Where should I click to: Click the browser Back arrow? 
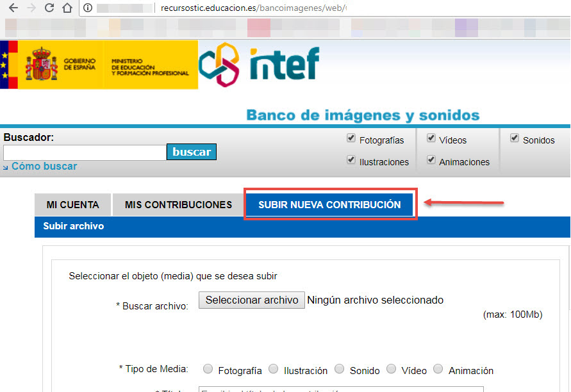pos(13,10)
